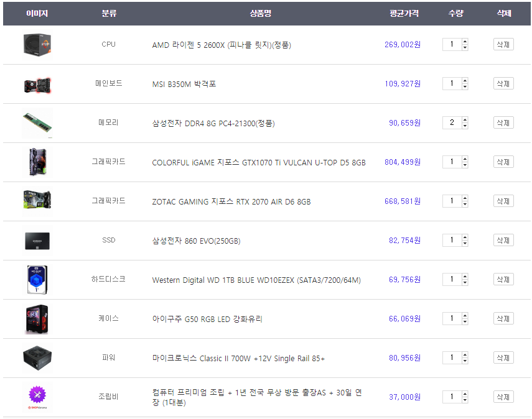Open the MSI B350M motherboard image
This screenshot has width=532, height=419.
[x=37, y=85]
